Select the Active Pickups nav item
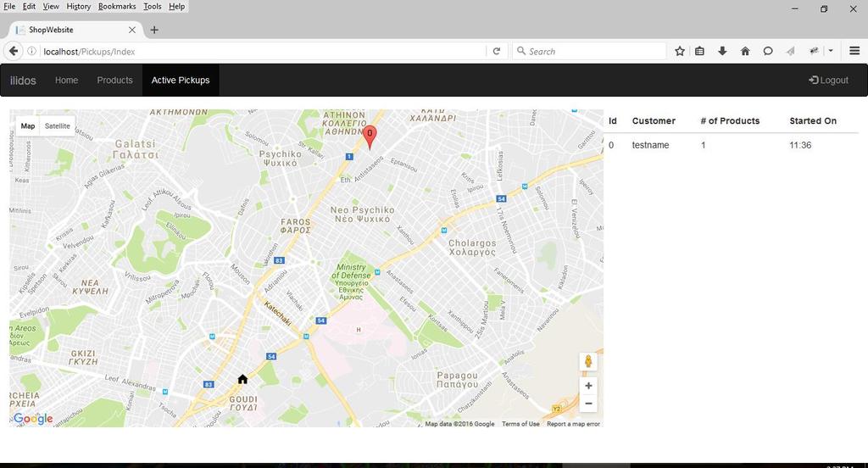The width and height of the screenshot is (868, 468). tap(181, 81)
